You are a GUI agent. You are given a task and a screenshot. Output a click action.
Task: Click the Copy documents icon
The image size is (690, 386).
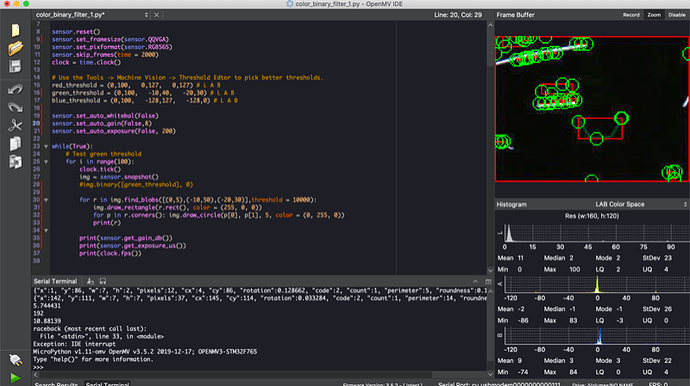pos(15,143)
